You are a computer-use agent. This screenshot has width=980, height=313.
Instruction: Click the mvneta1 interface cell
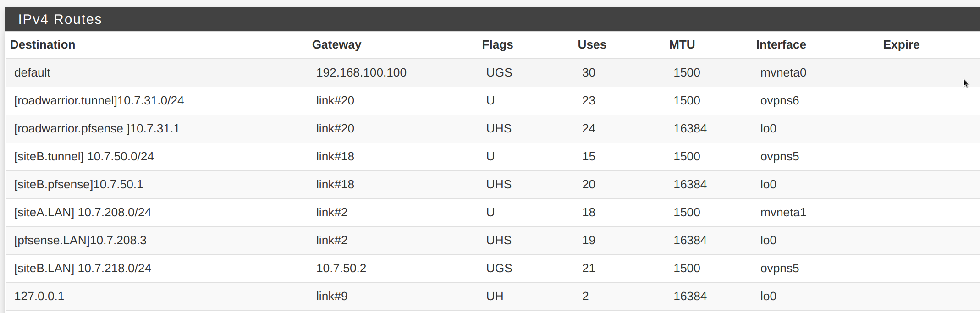pyautogui.click(x=783, y=212)
